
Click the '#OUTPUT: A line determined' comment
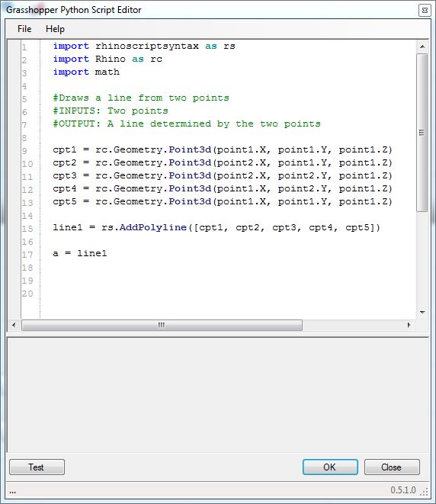(x=187, y=124)
